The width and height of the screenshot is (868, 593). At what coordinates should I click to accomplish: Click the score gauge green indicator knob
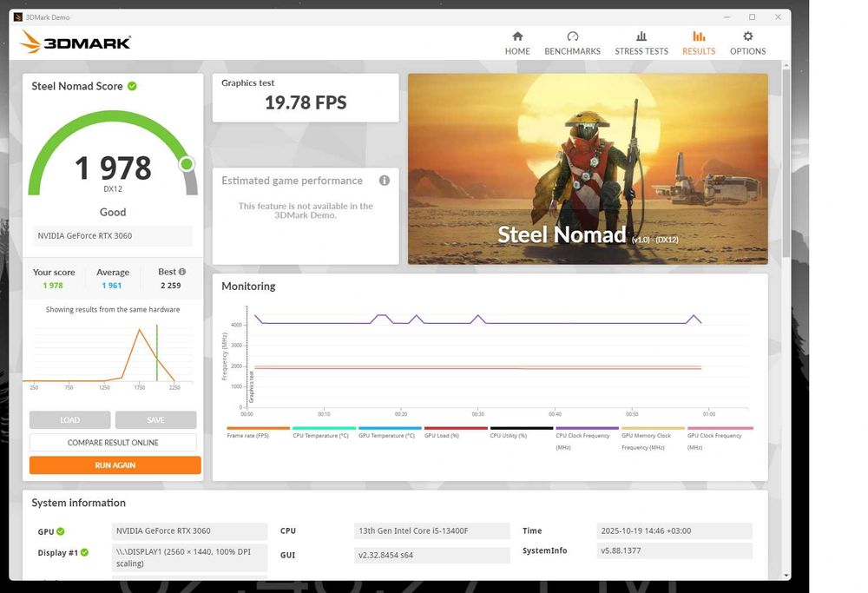pos(187,164)
